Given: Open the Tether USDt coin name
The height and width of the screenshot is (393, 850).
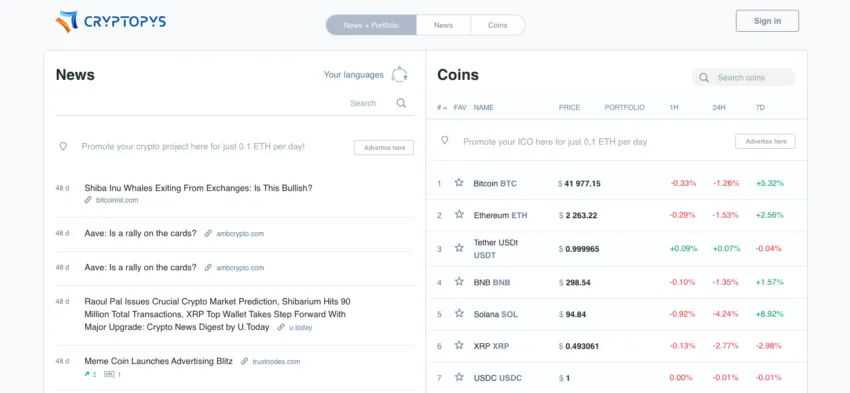Looking at the screenshot, I should [495, 249].
